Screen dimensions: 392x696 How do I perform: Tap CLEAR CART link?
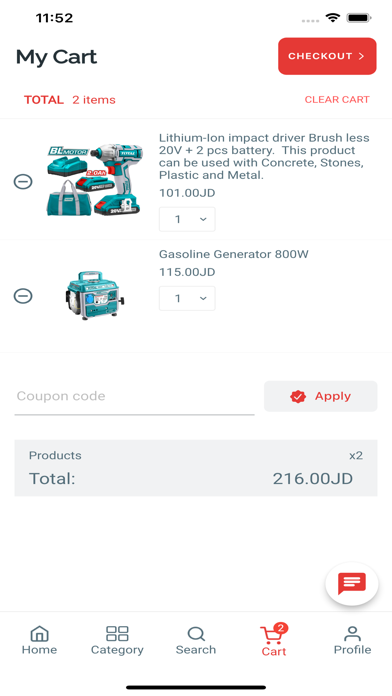pos(337,99)
